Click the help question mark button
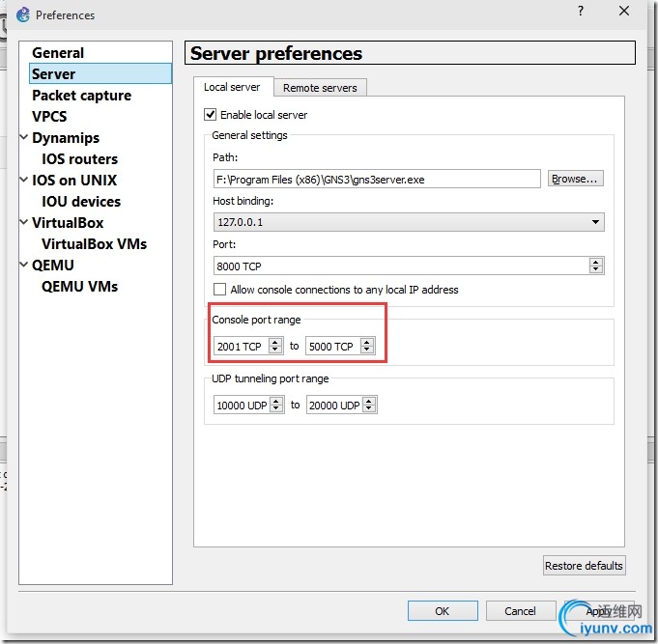Screen dimensions: 658x644 tap(581, 11)
